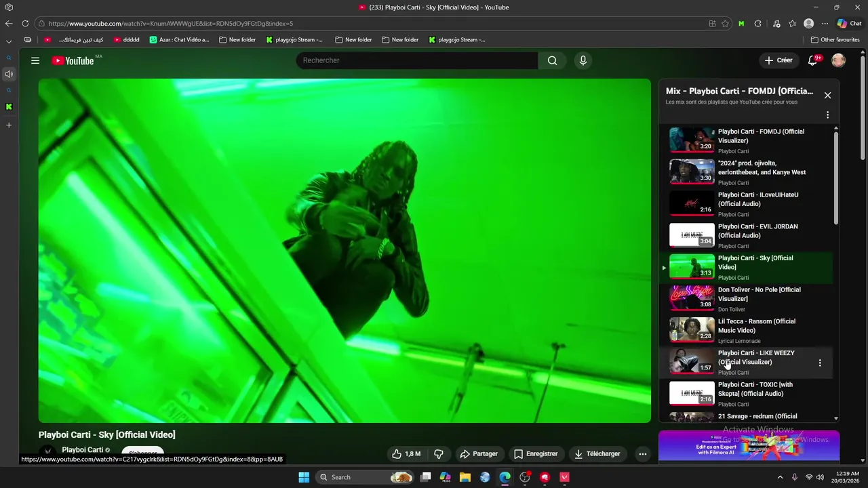Open the browser extensions puzzle icon

click(x=758, y=23)
